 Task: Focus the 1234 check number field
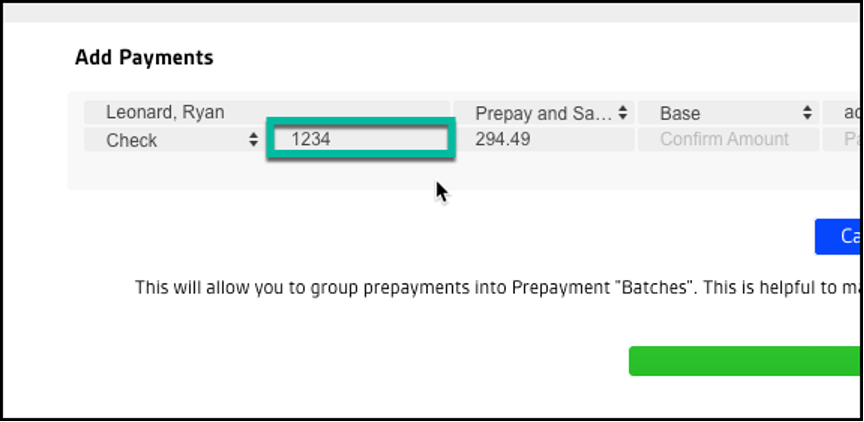coord(360,140)
